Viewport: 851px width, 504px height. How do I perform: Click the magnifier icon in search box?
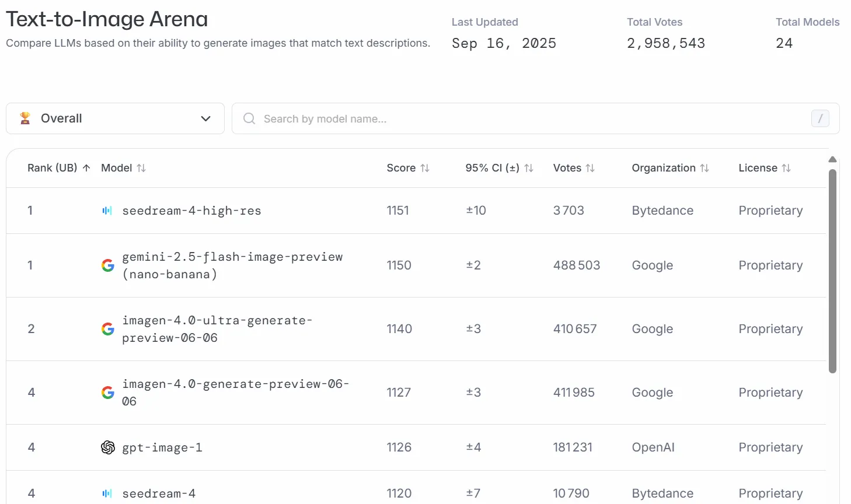pyautogui.click(x=249, y=118)
